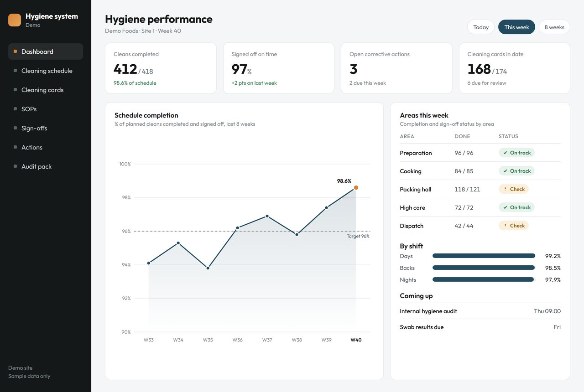Go to Cleaning schedule in sidebar
The image size is (584, 392).
pos(46,71)
